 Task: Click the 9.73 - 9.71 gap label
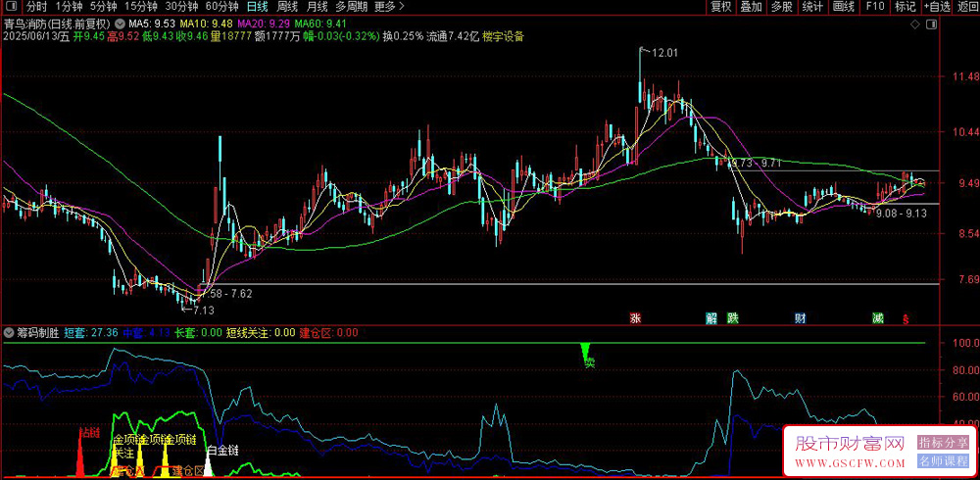click(756, 164)
